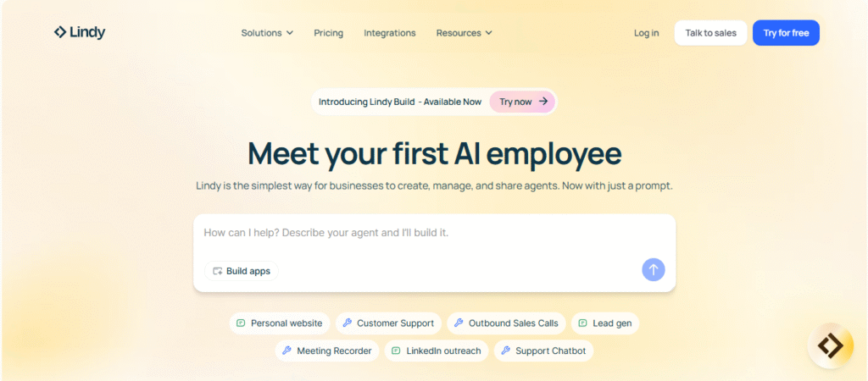Click the Personal website chip icon
Screen dimensions: 868x381
[x=241, y=323]
